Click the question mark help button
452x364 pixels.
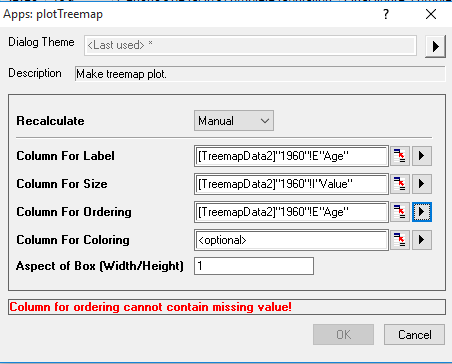(386, 14)
